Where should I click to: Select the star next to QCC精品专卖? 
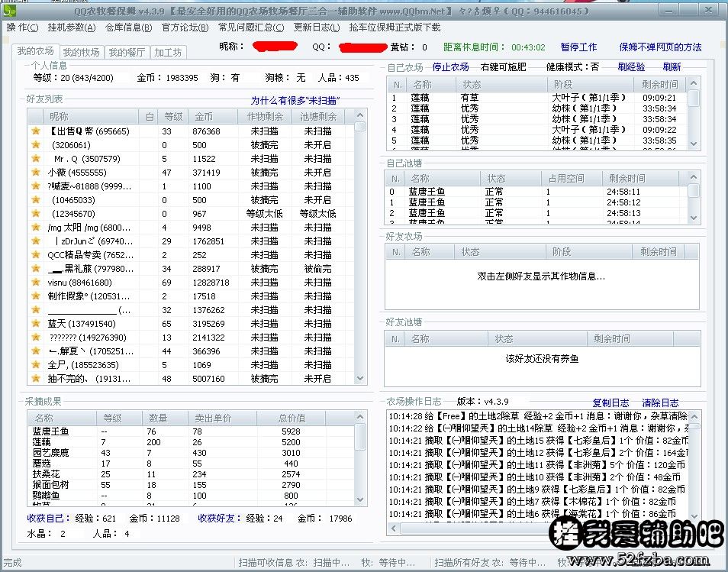pos(36,254)
